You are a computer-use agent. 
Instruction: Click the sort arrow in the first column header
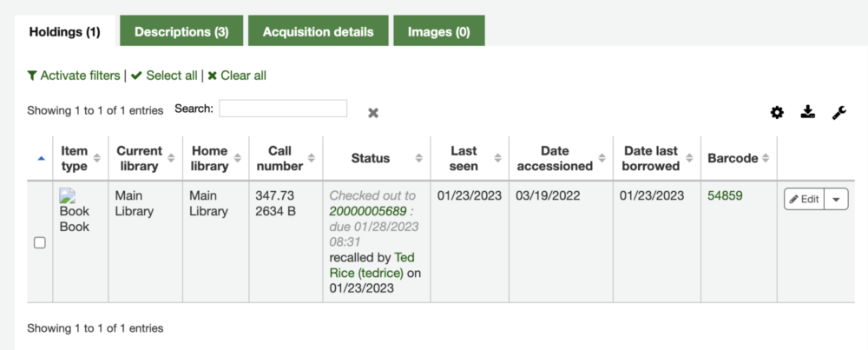tap(40, 158)
